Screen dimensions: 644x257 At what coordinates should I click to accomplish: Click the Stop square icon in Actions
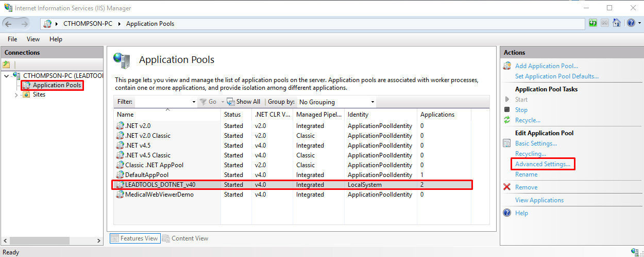(507, 110)
